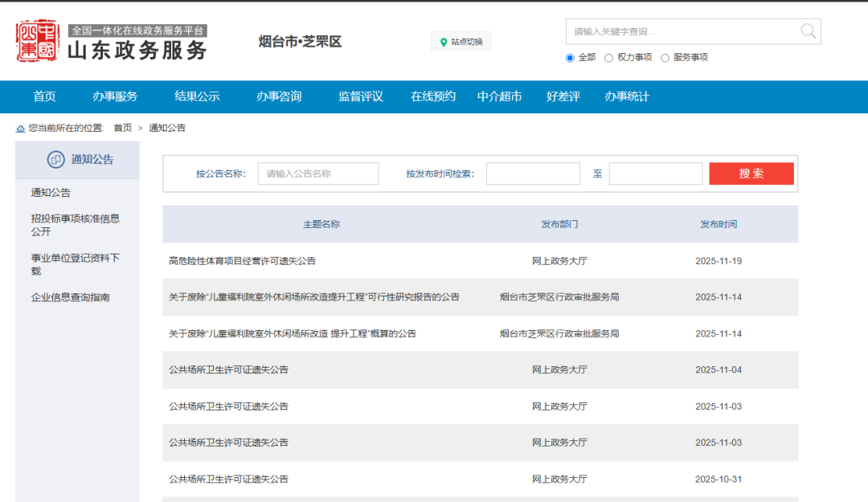Image resolution: width=868 pixels, height=502 pixels.
Task: Open the 站点切换 site switcher
Action: tap(461, 42)
